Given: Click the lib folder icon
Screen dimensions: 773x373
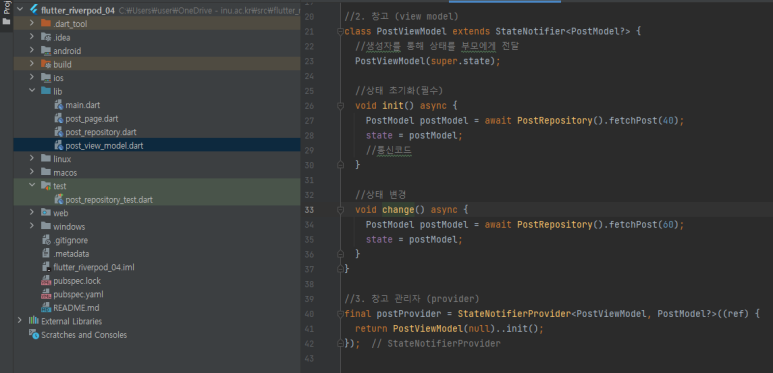Looking at the screenshot, I should tap(46, 91).
